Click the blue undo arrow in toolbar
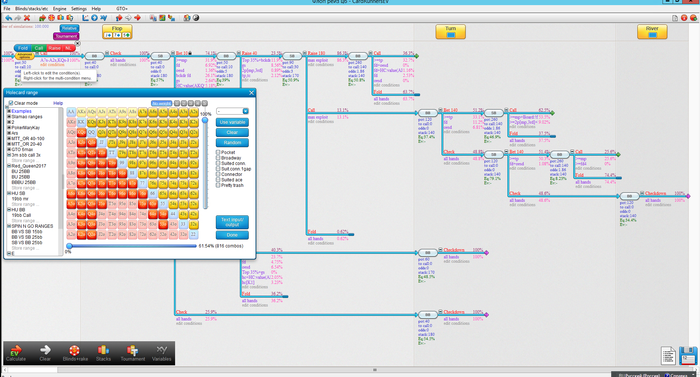Image resolution: width=700 pixels, height=377 pixels. [x=8, y=18]
